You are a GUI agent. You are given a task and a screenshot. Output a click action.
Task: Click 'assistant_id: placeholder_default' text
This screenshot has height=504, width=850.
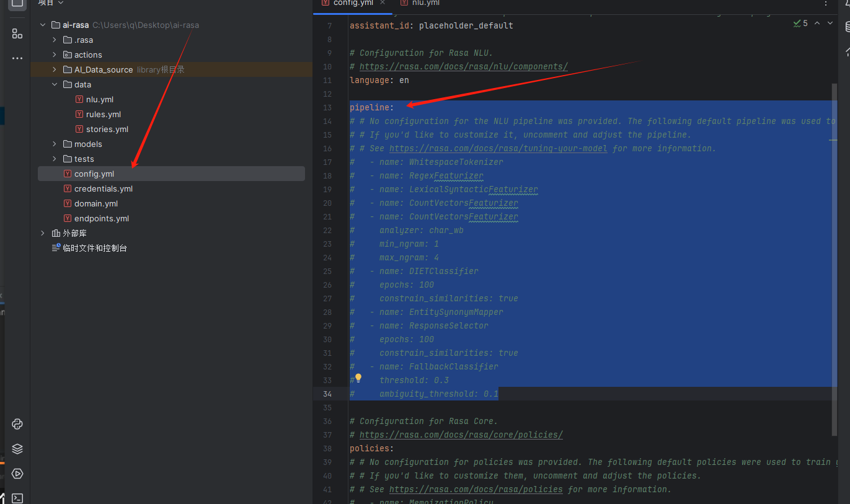(x=432, y=25)
